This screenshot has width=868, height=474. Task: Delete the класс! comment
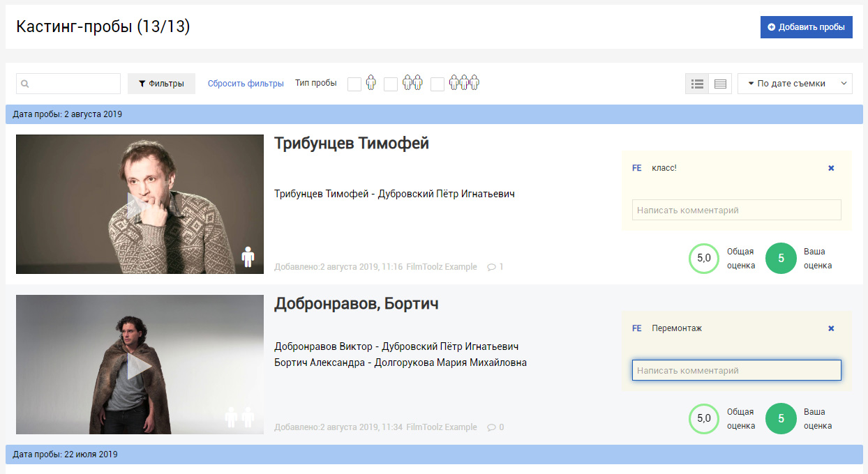[831, 168]
